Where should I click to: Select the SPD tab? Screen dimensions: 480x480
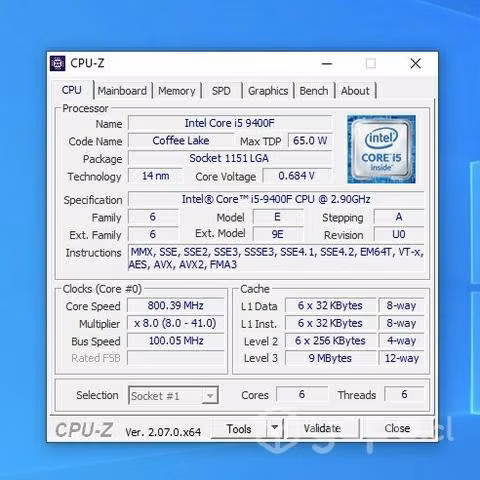(221, 91)
